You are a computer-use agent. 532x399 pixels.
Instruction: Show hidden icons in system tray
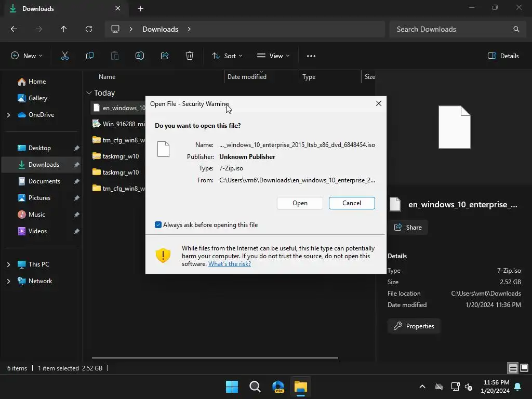pos(422,387)
